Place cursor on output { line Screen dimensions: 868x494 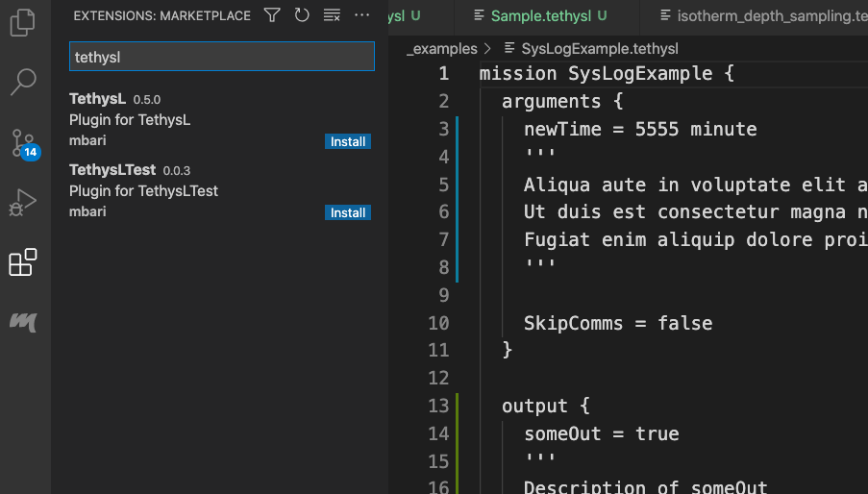pyautogui.click(x=545, y=406)
